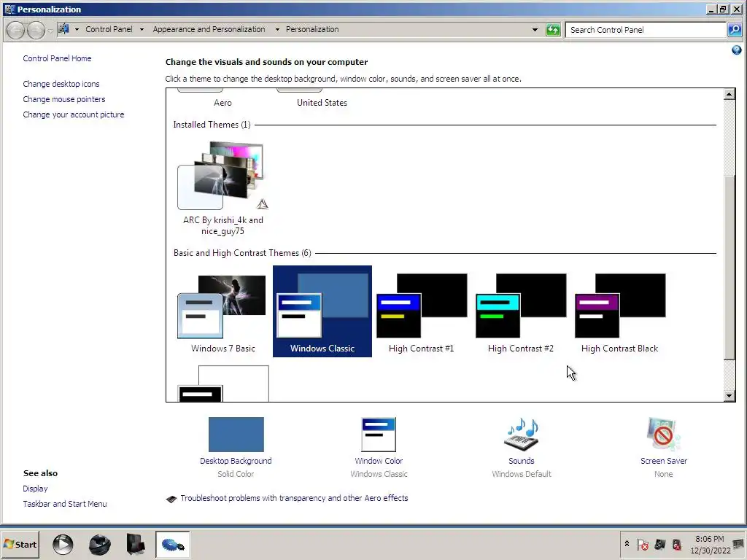Open recent pages dropdown beside Forward button
The height and width of the screenshot is (560, 747).
pyautogui.click(x=50, y=31)
